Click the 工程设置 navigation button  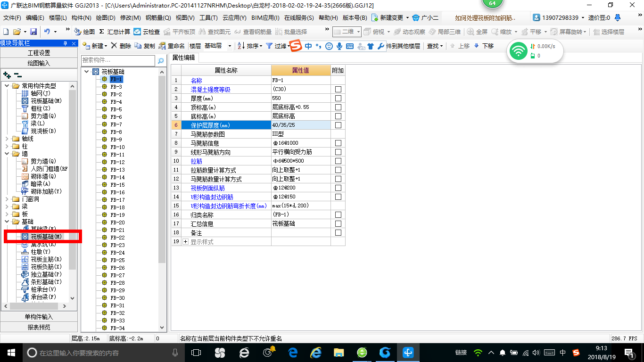tap(39, 53)
